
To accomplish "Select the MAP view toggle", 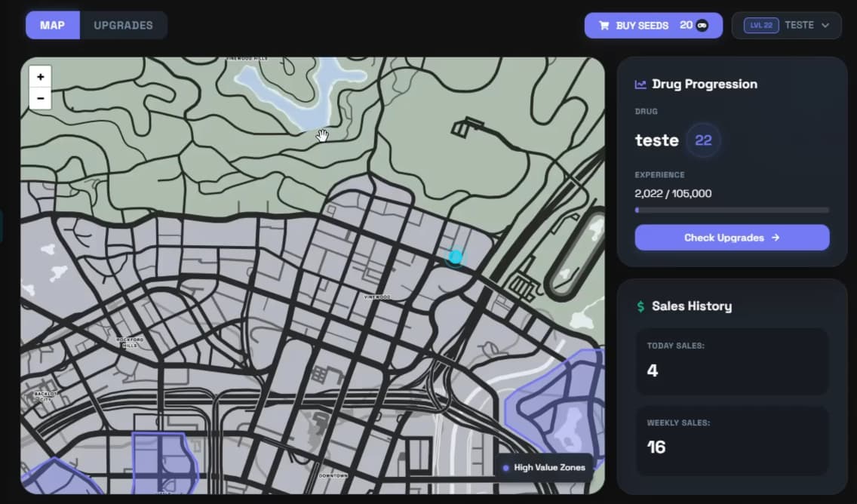I will coord(52,24).
